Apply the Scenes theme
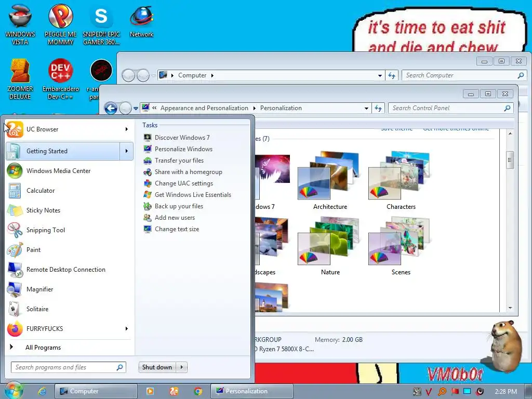This screenshot has width=532, height=399. (401, 247)
